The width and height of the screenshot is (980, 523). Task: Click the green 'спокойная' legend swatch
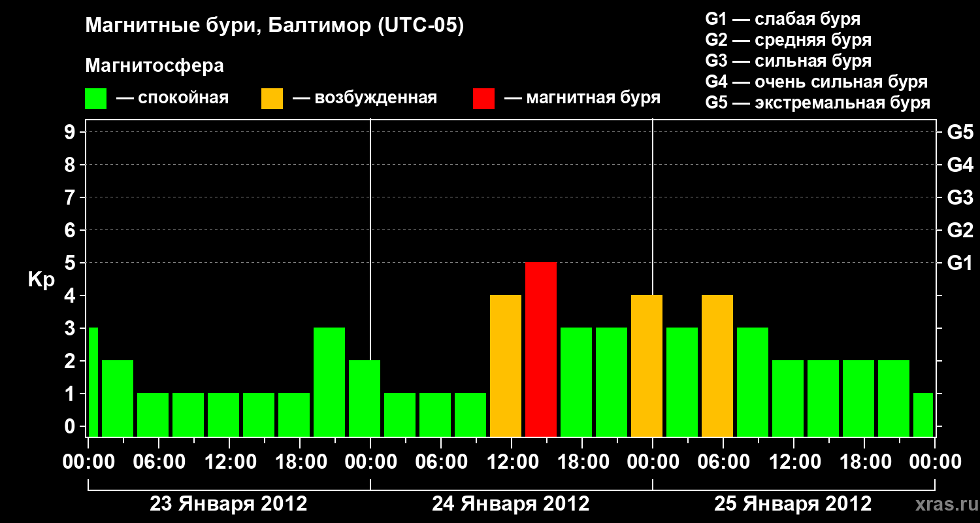pos(95,98)
